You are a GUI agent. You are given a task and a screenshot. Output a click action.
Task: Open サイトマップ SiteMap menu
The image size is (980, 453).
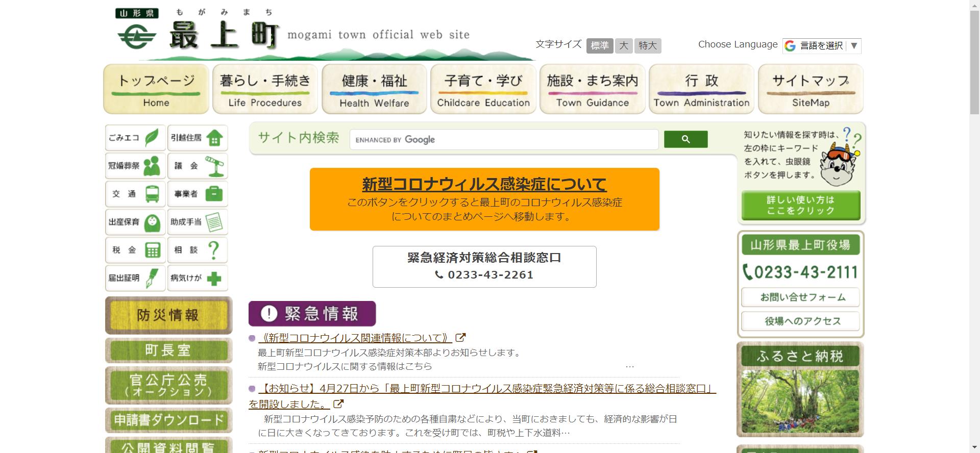click(811, 89)
